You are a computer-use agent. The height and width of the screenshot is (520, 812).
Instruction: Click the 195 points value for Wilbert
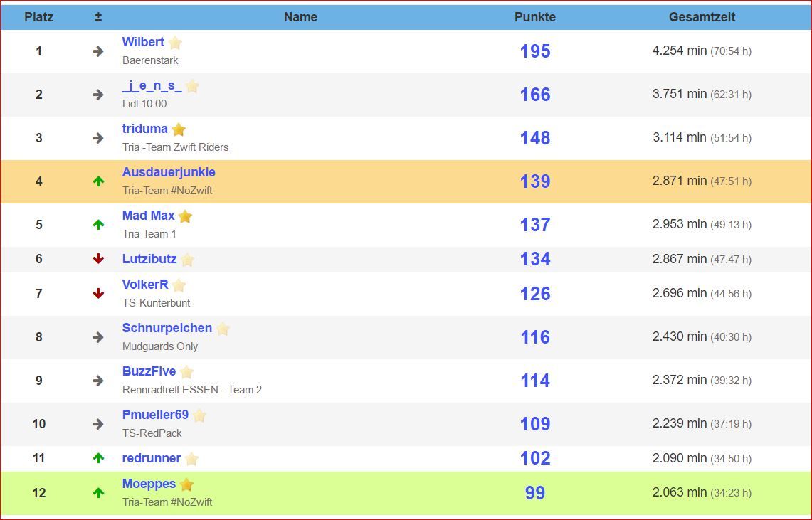tap(534, 51)
